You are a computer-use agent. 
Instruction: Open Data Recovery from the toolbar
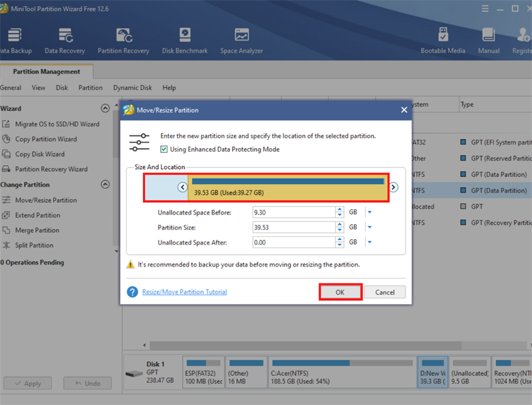coord(65,40)
